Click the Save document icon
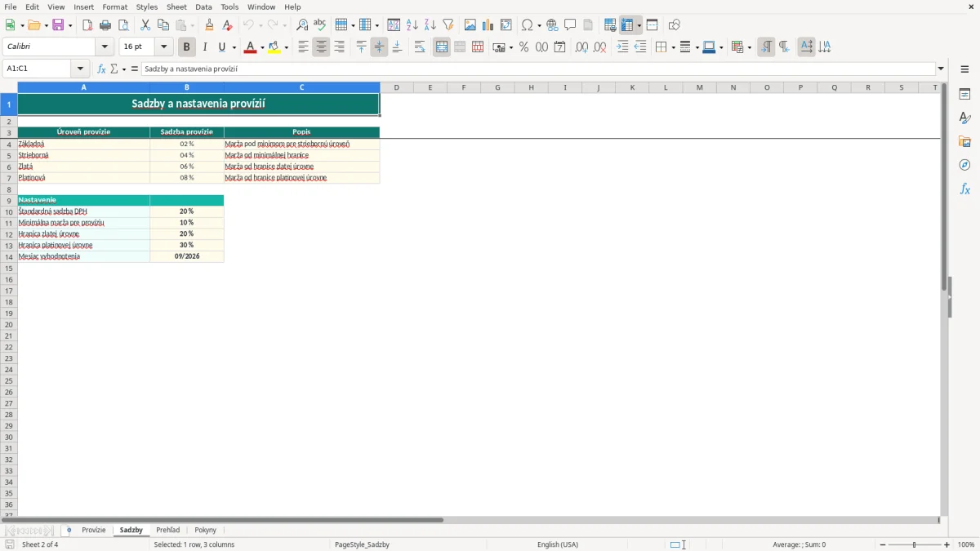This screenshot has width=980, height=551. (59, 25)
